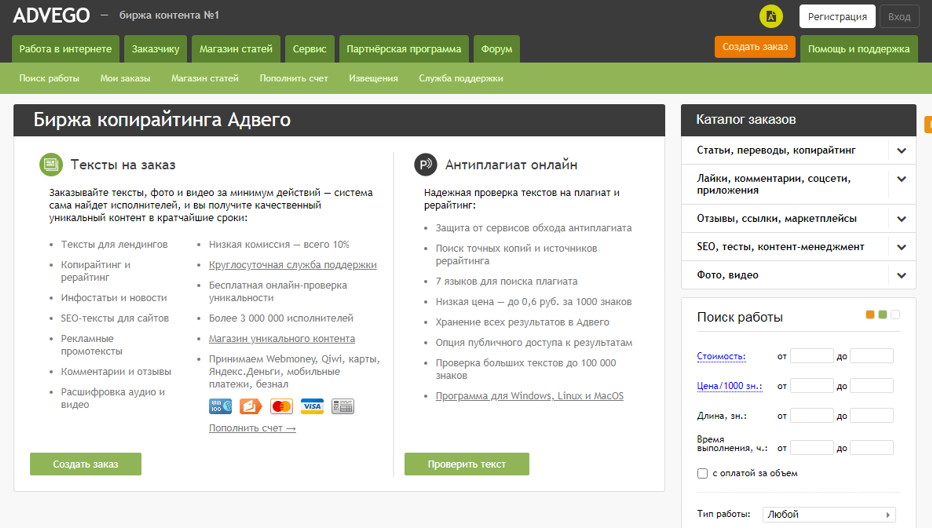Click the grey bank transfer payment icon
This screenshot has width=932, height=532.
pos(343,407)
